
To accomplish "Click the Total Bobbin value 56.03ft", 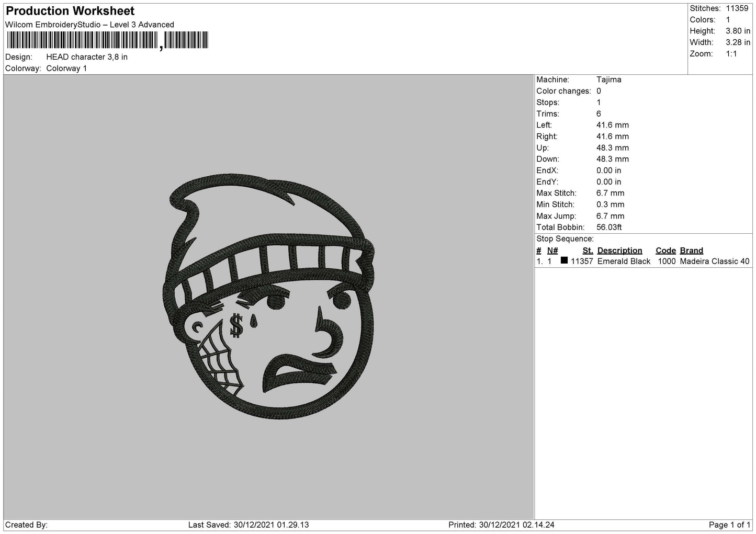I will [610, 228].
